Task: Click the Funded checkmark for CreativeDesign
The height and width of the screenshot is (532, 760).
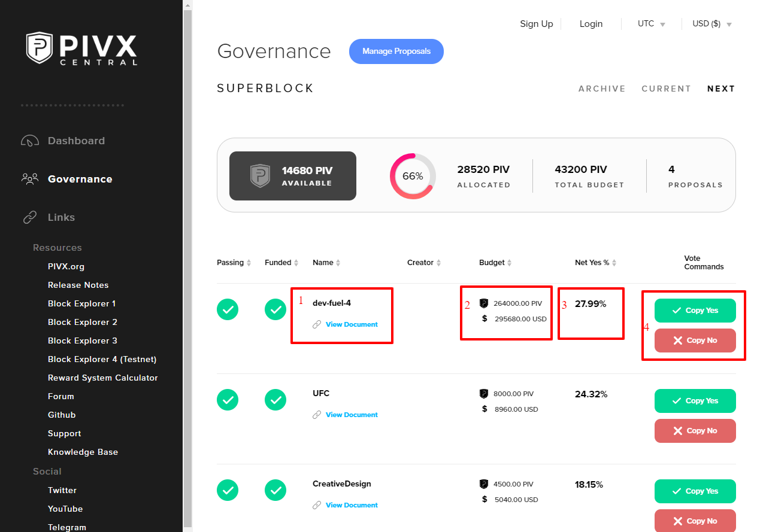Action: [275, 490]
